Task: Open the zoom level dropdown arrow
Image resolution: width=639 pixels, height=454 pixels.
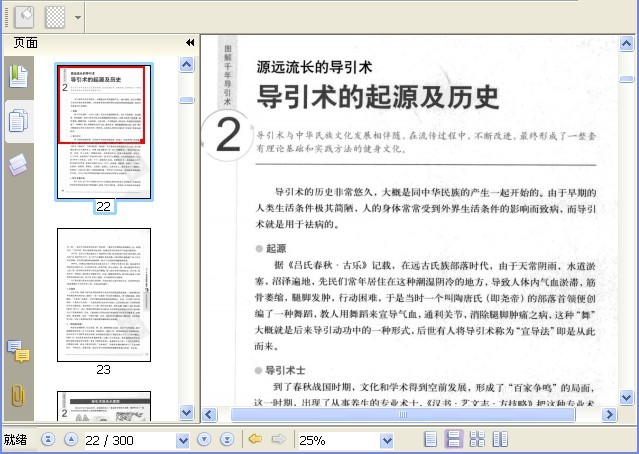Action: point(387,441)
